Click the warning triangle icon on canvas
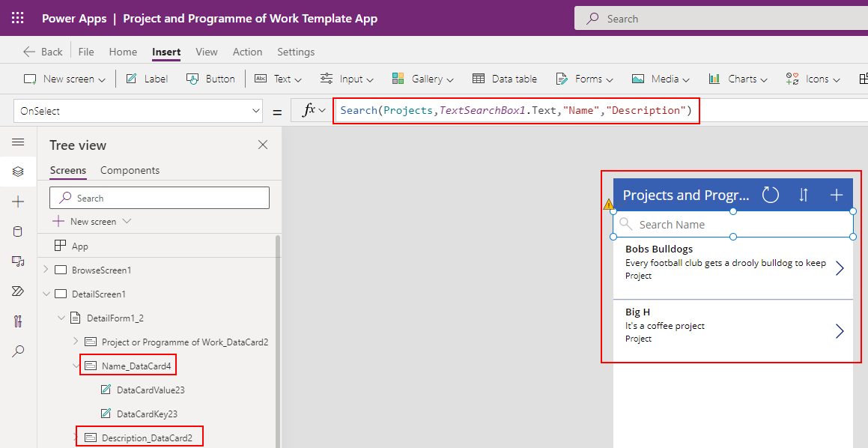 pos(609,205)
